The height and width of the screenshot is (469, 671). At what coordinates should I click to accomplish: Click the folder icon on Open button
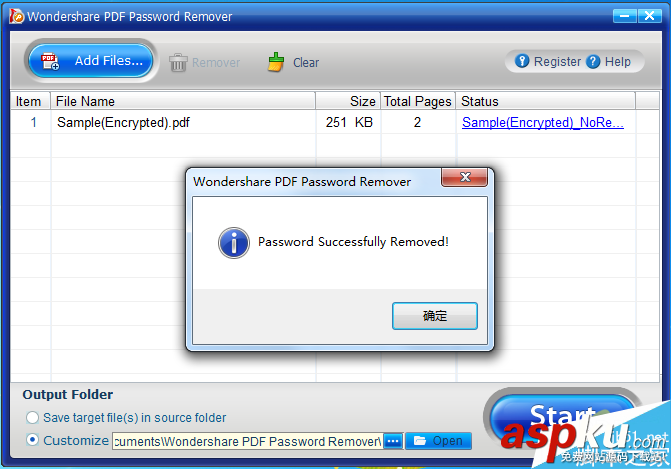point(420,441)
